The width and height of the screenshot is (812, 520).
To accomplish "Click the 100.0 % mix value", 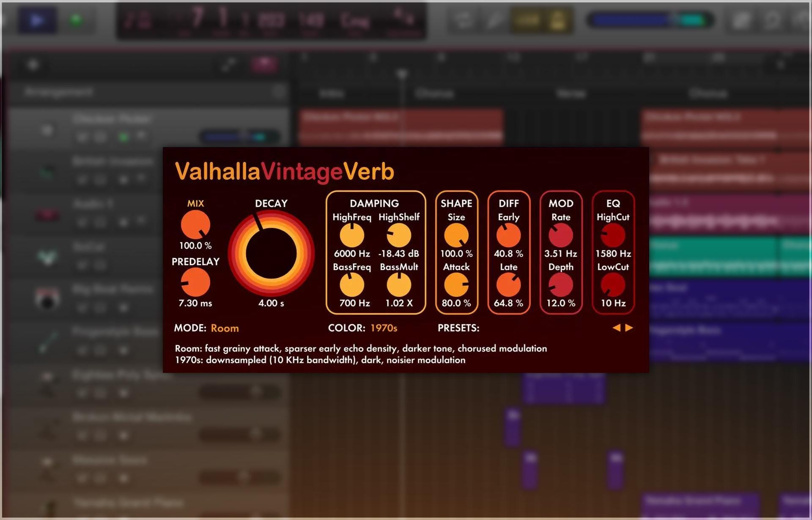I will 195,246.
